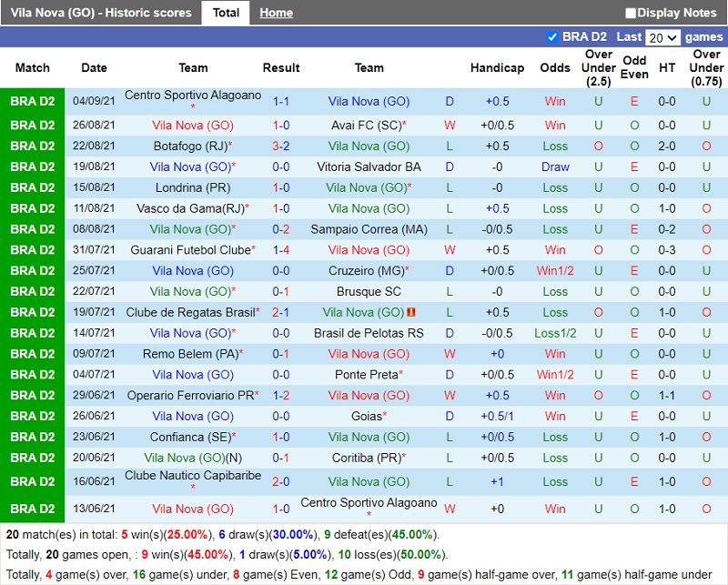Toggle the Display Notes checkbox
The image size is (728, 585).
click(x=631, y=13)
